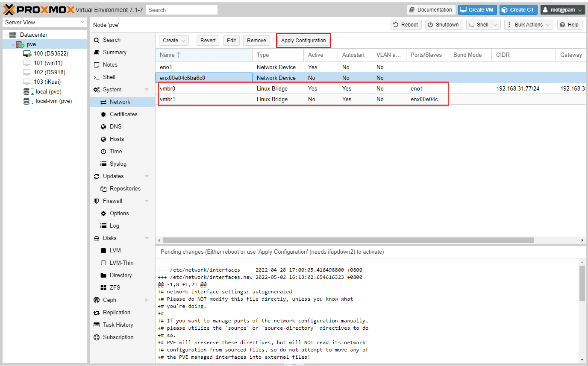Open the Notes panel
Screen dimensions: 588x366
pyautogui.click(x=122, y=64)
